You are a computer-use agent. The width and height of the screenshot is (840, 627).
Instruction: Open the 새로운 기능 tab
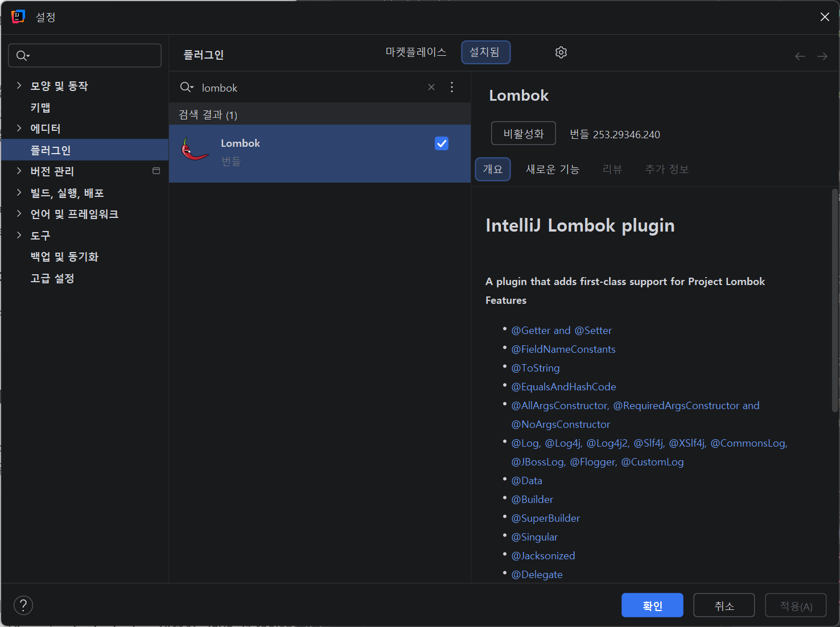552,169
